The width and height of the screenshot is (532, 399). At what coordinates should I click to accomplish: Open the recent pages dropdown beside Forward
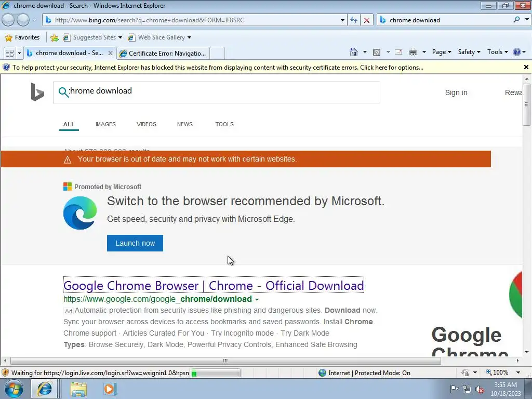click(x=34, y=20)
